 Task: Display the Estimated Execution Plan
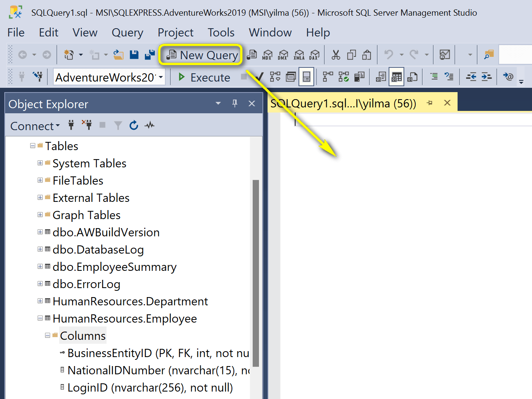pos(275,76)
